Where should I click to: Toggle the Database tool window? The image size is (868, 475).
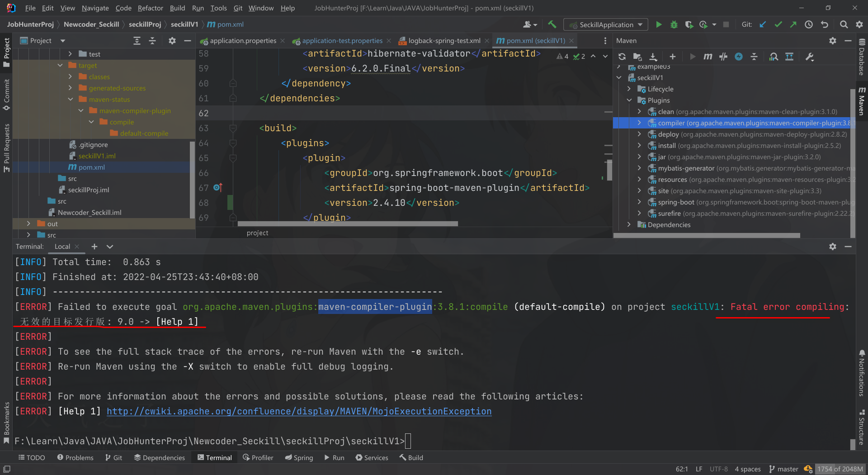pos(862,57)
